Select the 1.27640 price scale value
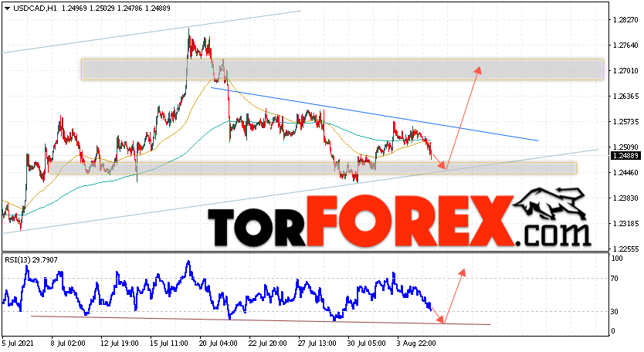The height and width of the screenshot is (352, 644). (625, 46)
